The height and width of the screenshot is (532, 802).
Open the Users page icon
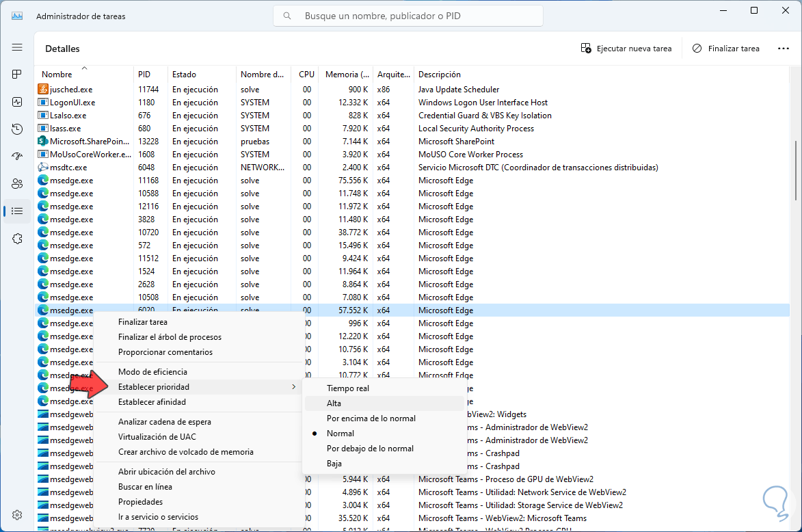tap(17, 184)
